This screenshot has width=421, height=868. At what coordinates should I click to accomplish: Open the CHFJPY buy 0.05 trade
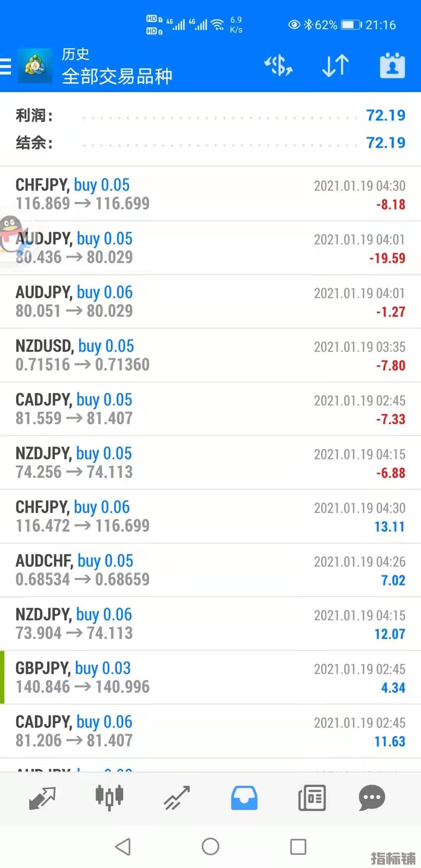pyautogui.click(x=210, y=194)
